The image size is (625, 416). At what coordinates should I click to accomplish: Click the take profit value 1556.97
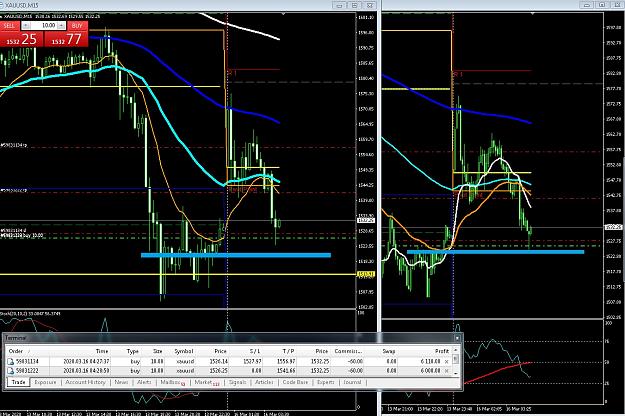(x=286, y=361)
